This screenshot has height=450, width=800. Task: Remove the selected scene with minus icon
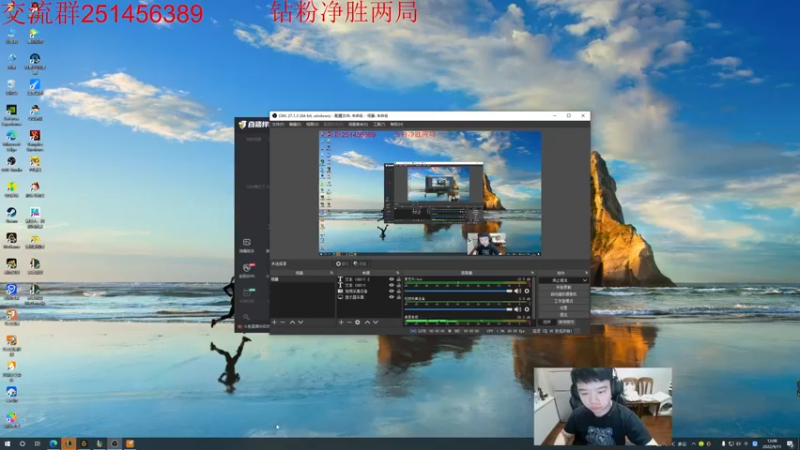click(x=283, y=322)
